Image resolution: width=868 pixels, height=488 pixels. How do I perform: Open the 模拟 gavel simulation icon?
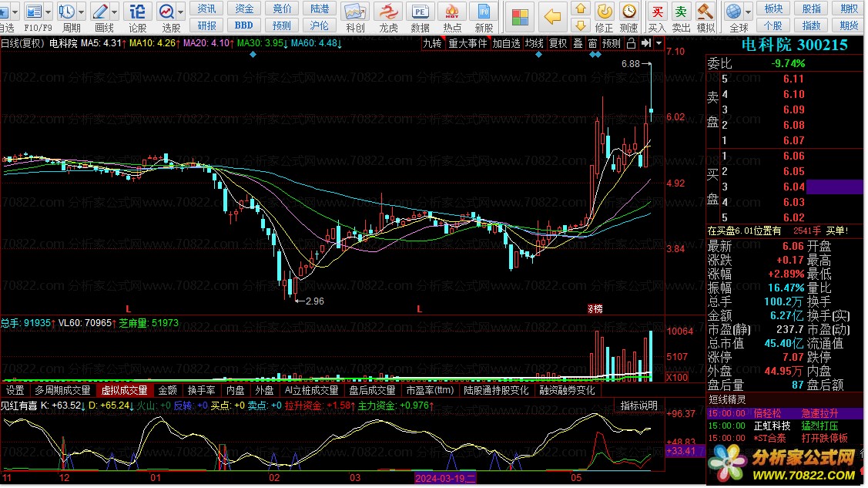[x=705, y=11]
